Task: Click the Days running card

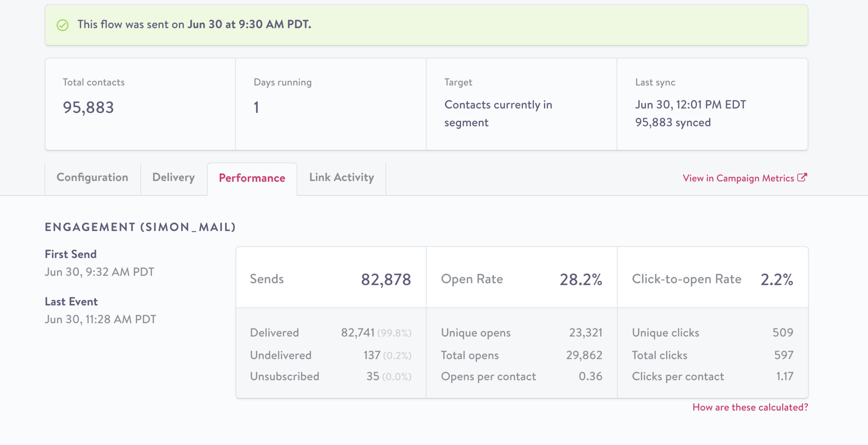Action: pyautogui.click(x=330, y=104)
